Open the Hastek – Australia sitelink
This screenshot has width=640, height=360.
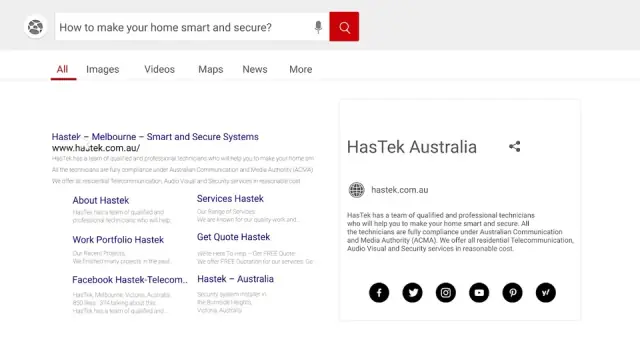236,279
